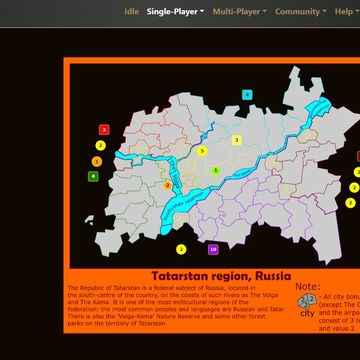Screen dimensions: 360x360
Task: Select the red square bonus marker 3
Action: coord(104,130)
